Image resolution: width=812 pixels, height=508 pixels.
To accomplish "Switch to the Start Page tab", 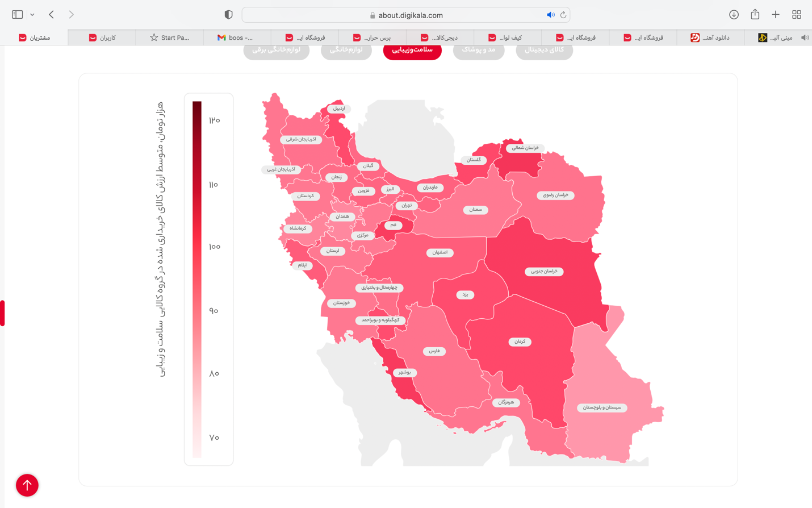I will tap(169, 38).
